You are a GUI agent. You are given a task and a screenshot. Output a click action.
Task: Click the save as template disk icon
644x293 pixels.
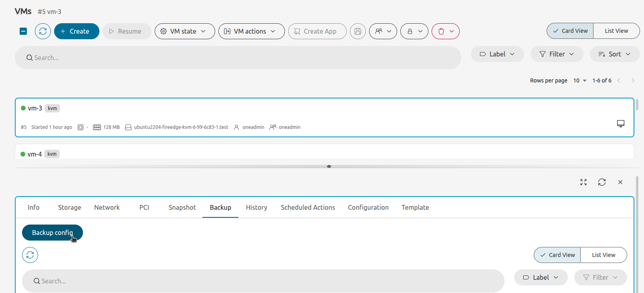point(358,31)
